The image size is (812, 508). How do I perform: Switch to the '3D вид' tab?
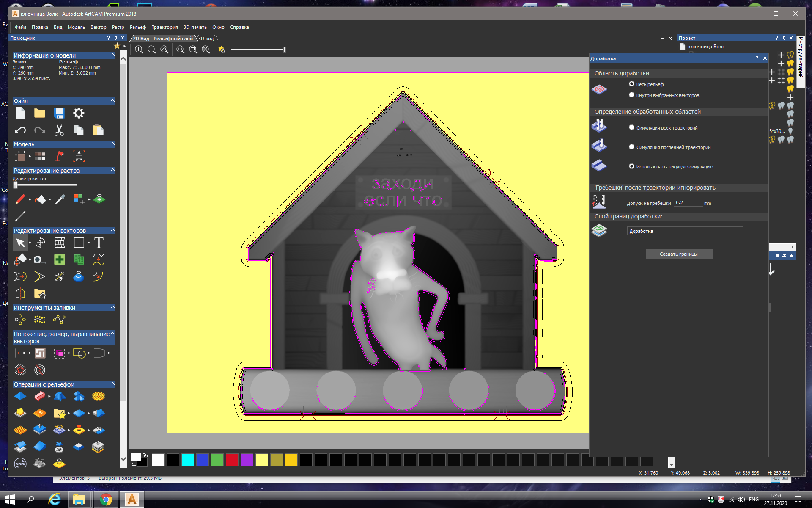(x=206, y=39)
